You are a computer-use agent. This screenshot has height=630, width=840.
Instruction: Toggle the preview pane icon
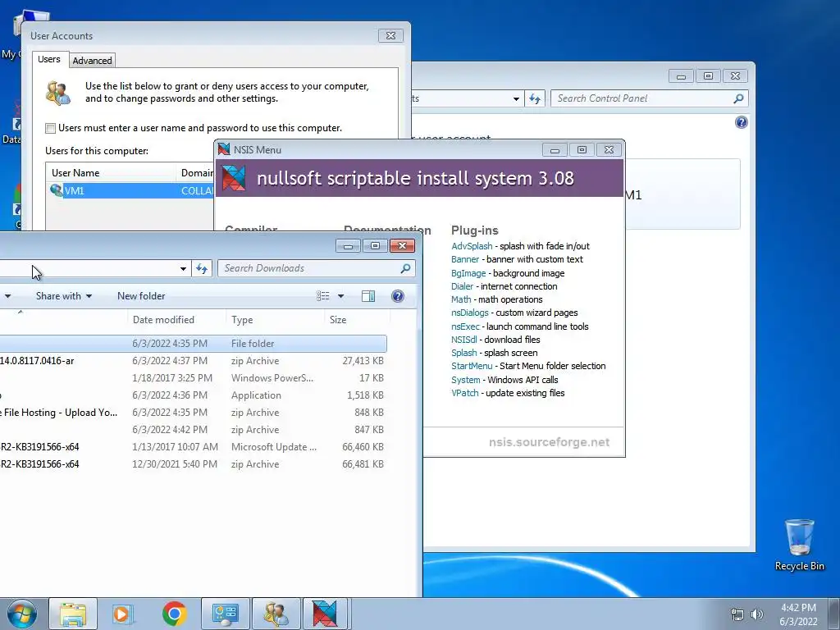[x=368, y=295]
